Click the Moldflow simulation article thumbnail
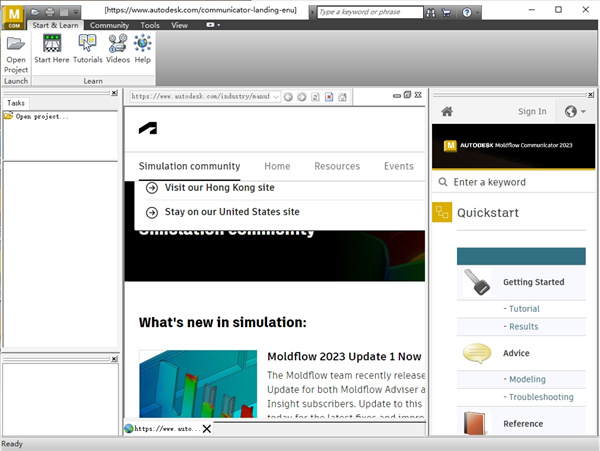 tap(198, 384)
